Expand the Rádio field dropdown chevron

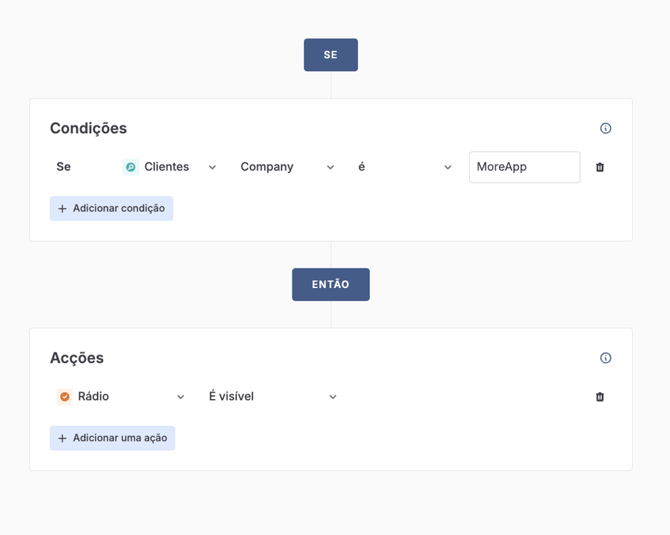pyautogui.click(x=181, y=397)
